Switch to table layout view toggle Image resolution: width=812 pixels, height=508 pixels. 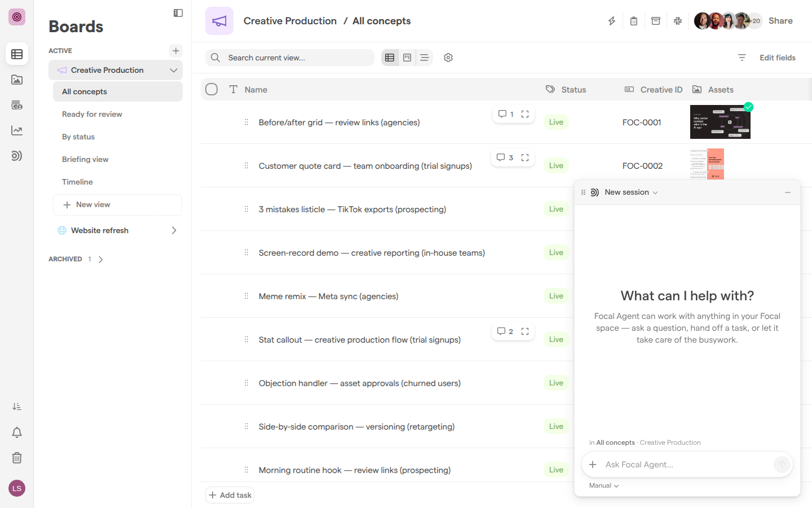(x=390, y=58)
